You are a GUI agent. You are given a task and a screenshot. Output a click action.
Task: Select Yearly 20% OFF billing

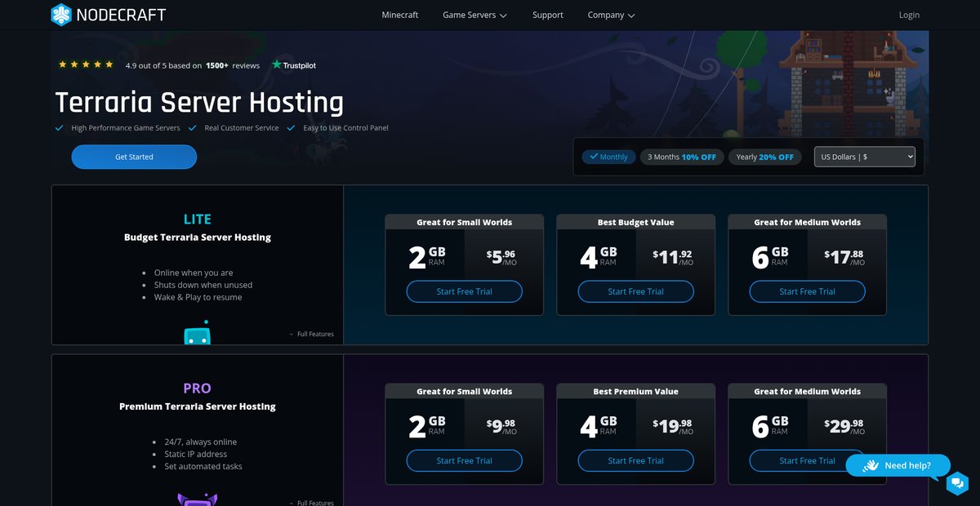point(764,157)
